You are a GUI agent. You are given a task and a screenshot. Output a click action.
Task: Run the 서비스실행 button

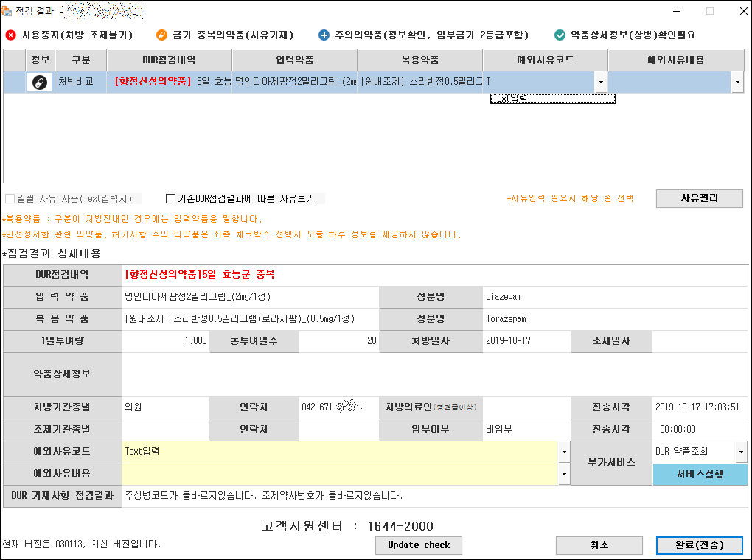(x=700, y=474)
